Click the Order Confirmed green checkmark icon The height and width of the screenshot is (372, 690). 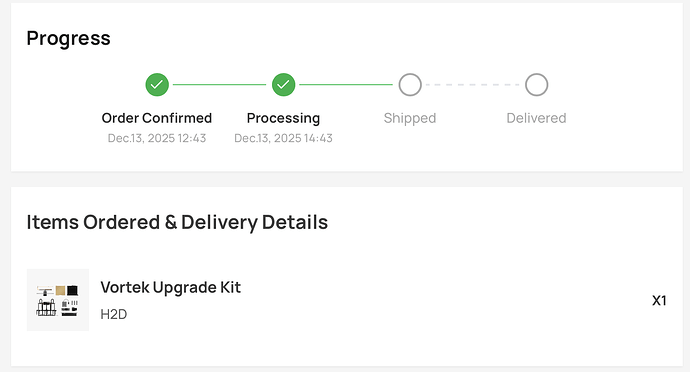(x=157, y=85)
